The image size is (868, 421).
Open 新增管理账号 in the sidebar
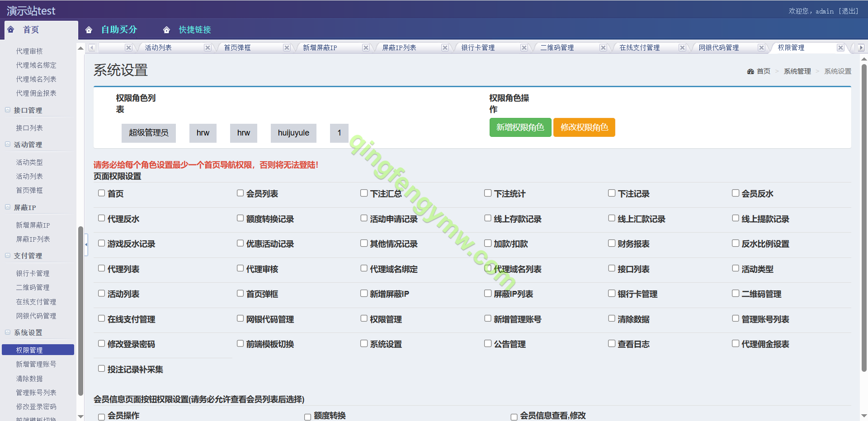[x=36, y=364]
